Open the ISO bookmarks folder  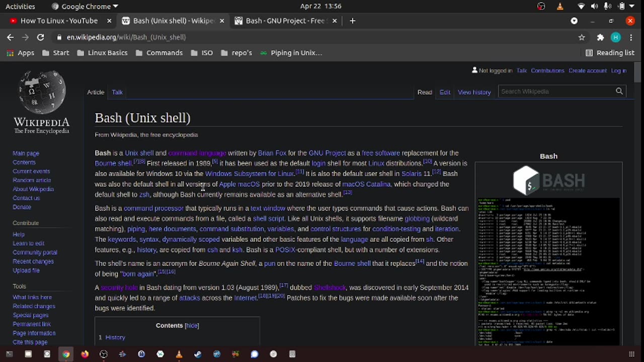(x=202, y=53)
